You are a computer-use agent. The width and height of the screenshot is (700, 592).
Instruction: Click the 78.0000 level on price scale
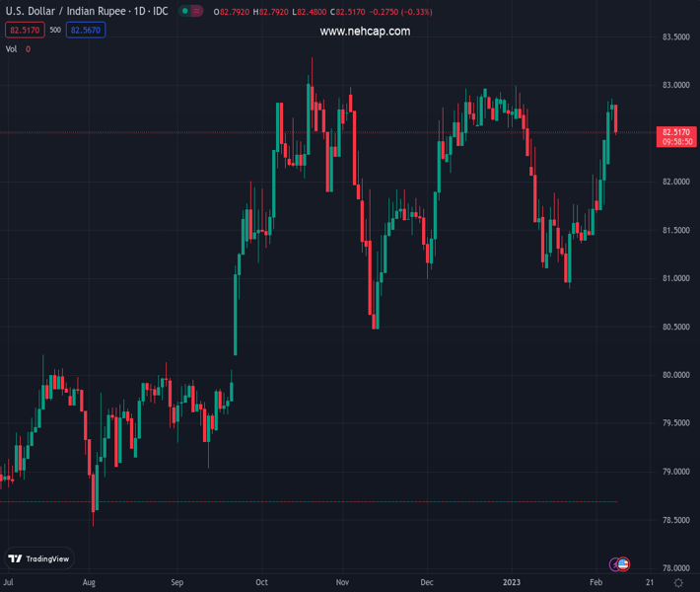coord(674,568)
